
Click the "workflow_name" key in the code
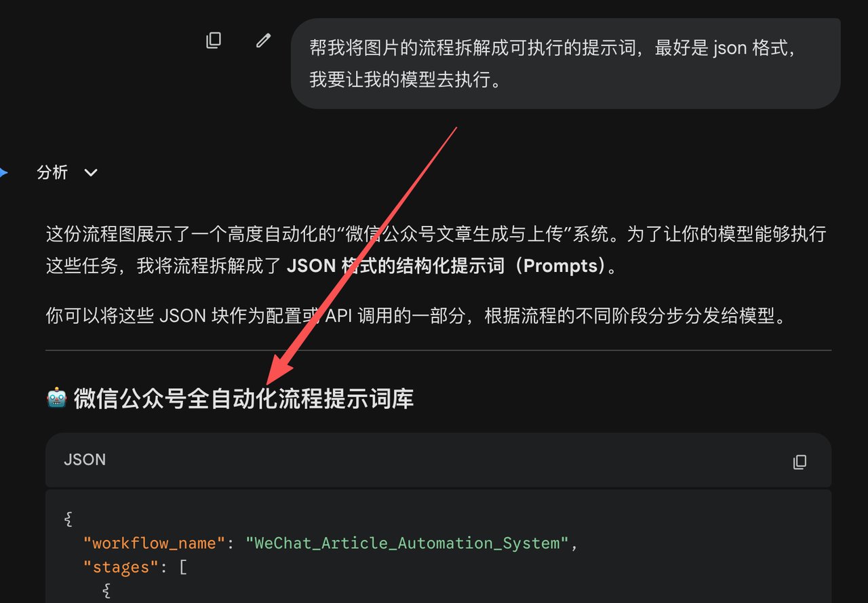point(154,543)
